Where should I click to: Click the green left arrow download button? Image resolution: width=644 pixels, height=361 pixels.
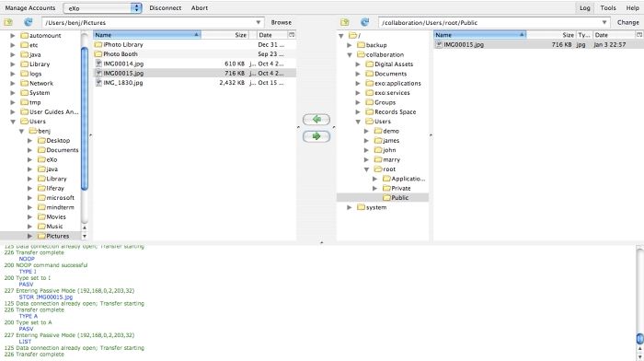[x=316, y=119]
